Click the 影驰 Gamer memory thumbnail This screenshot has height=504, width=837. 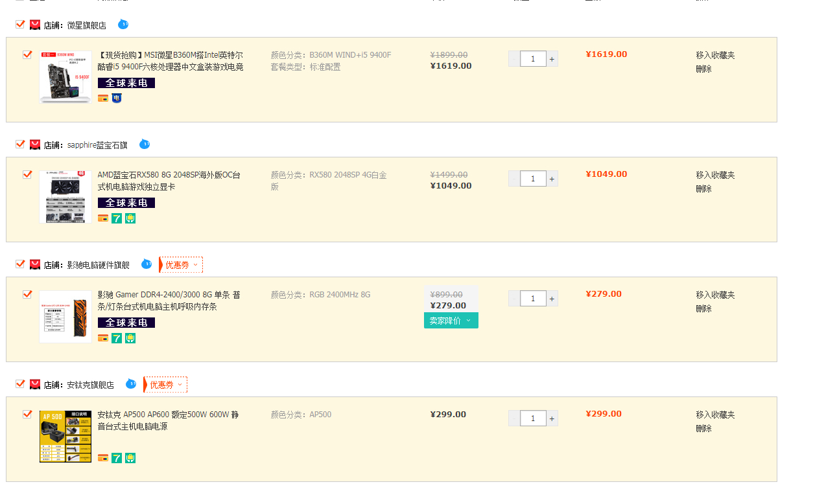point(65,317)
